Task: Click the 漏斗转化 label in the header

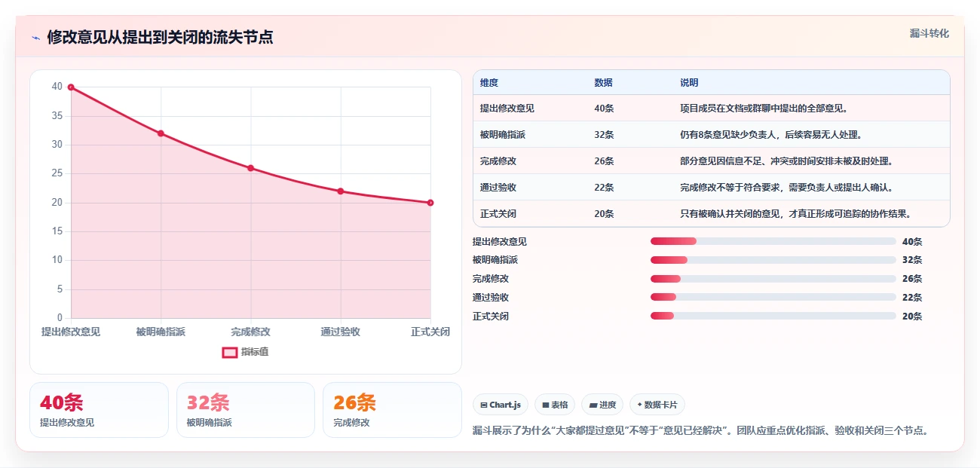Action: [929, 33]
